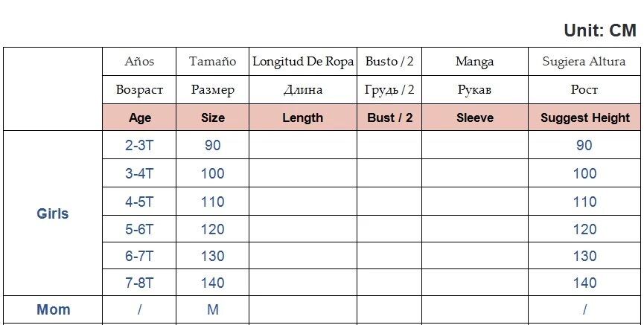This screenshot has height=325, width=644.
Task: Click the M size cell for Mom
Action: (x=213, y=309)
